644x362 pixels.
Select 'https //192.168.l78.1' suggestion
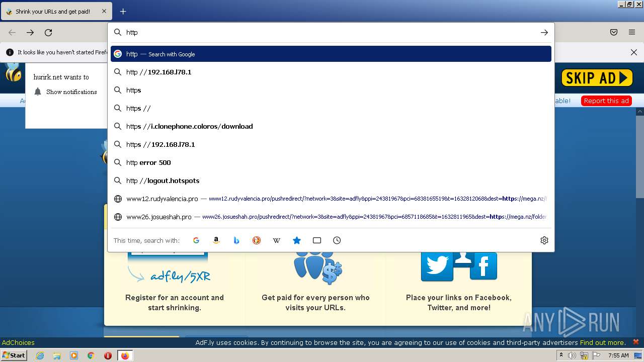pos(331,144)
